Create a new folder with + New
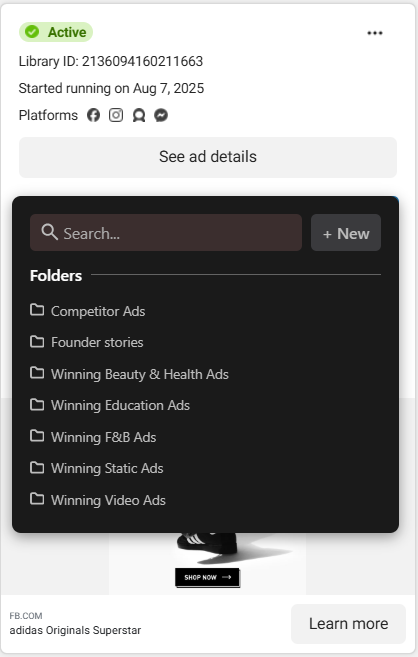This screenshot has width=418, height=657. coord(346,233)
